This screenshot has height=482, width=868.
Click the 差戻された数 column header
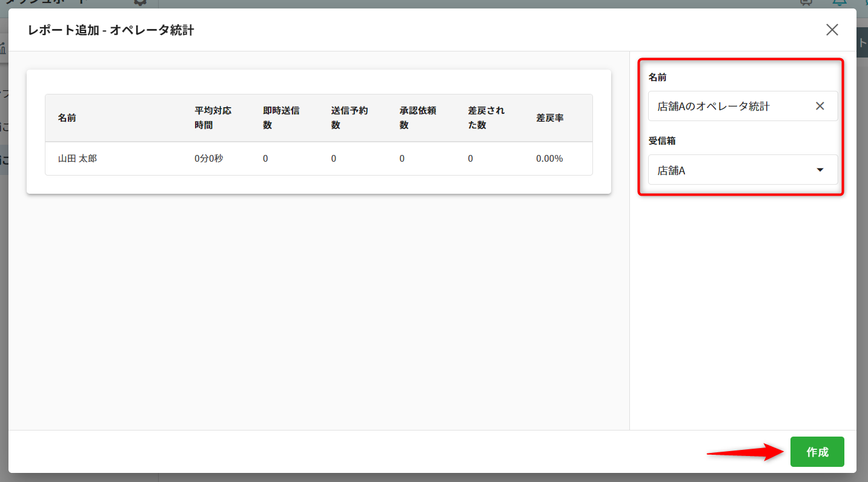pos(486,118)
